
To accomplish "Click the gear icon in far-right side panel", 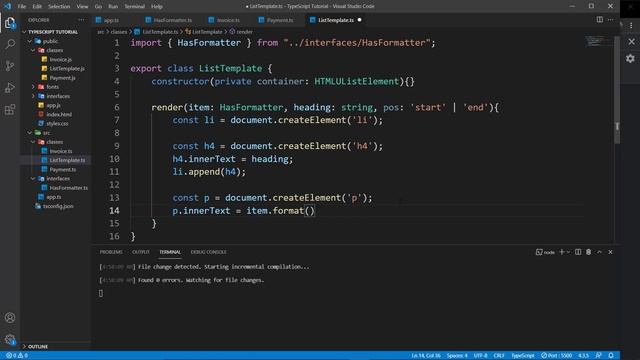I will [x=630, y=58].
